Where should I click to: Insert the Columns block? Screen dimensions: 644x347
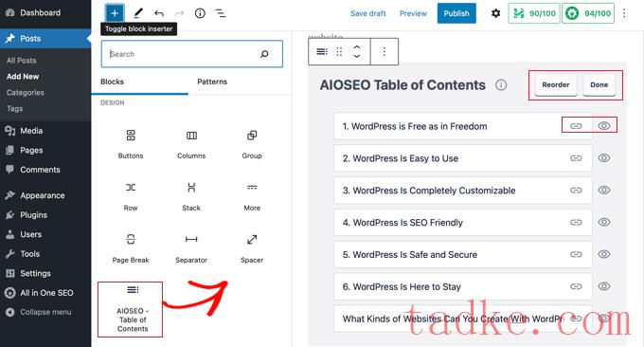click(191, 144)
